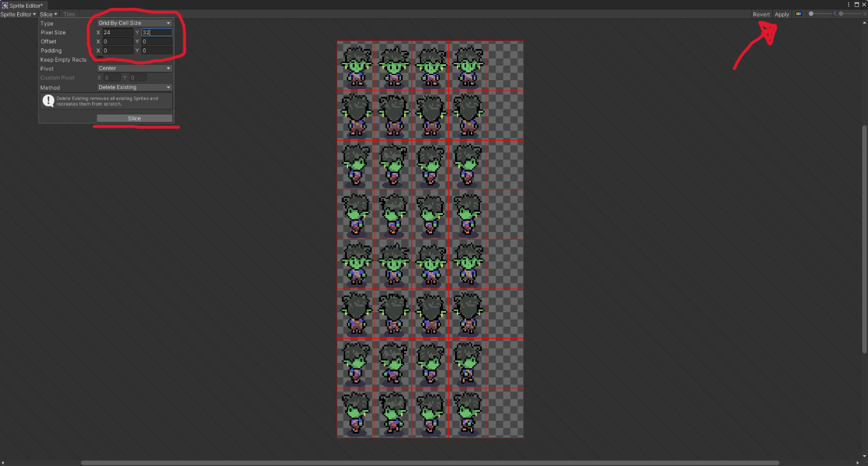
Task: Click the mip level icon at far right
Action: (865, 14)
